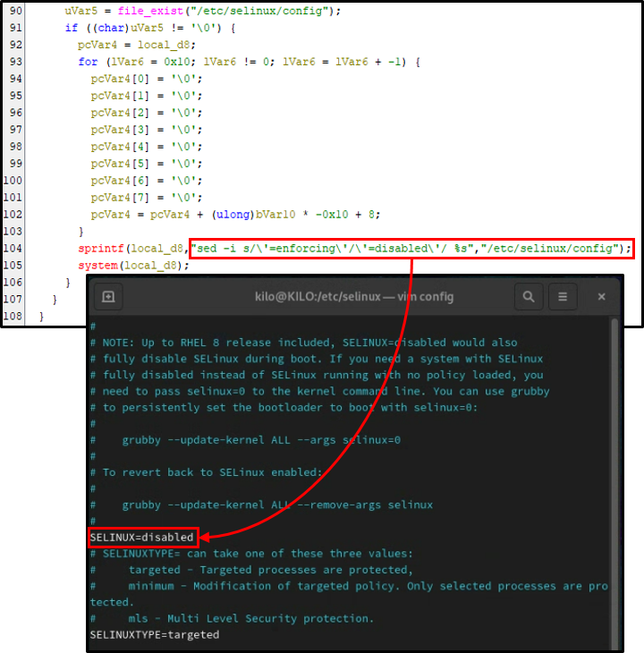Click the 'fully disabled instead of SELinux running' line
644x653 pixels.
[x=317, y=375]
